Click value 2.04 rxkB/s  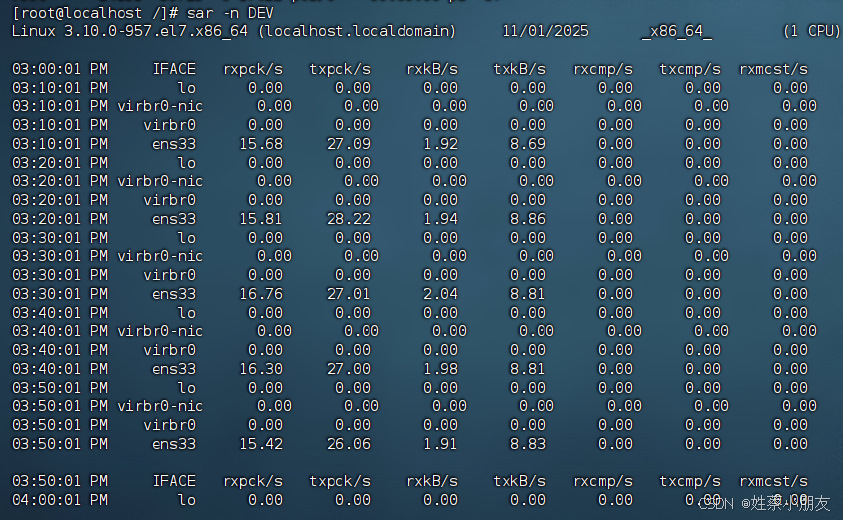pos(440,294)
